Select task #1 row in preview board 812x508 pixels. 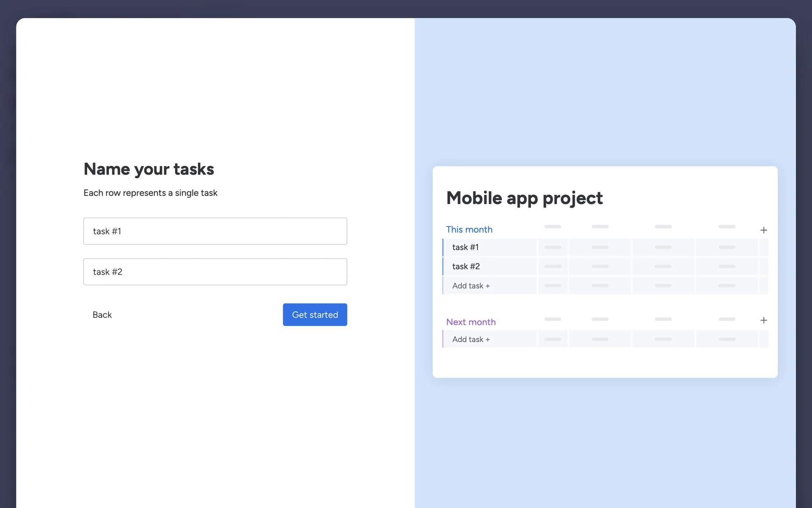pyautogui.click(x=465, y=247)
